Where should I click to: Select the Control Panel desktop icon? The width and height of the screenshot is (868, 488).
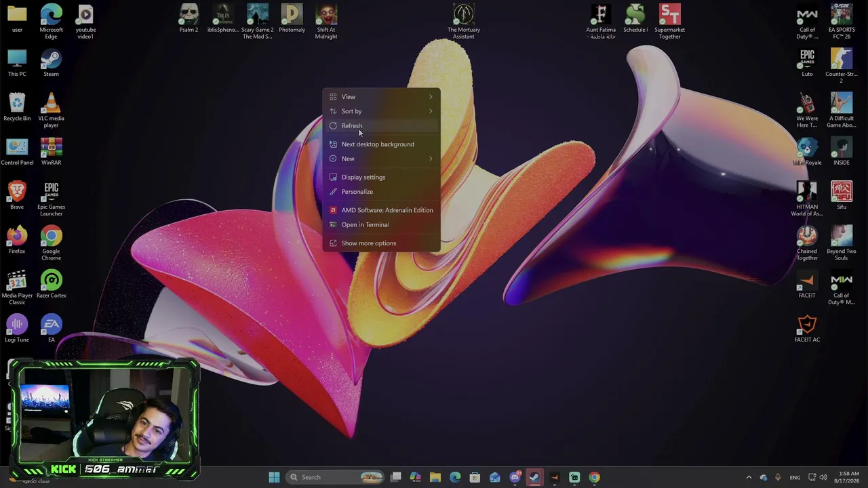point(17,152)
